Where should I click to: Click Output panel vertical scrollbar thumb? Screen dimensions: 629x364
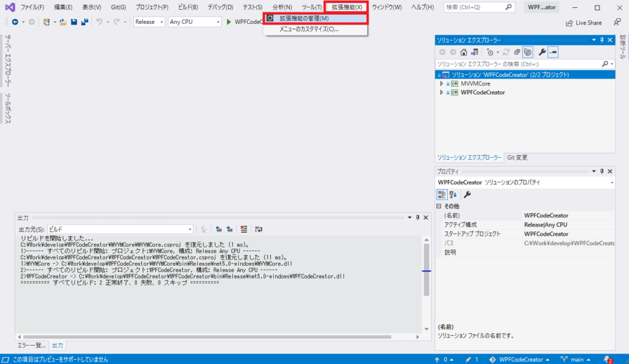[426, 269]
